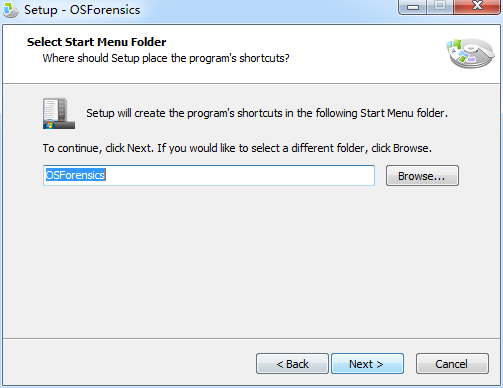
Task: Close the OSForensics Setup window
Action: click(x=477, y=7)
